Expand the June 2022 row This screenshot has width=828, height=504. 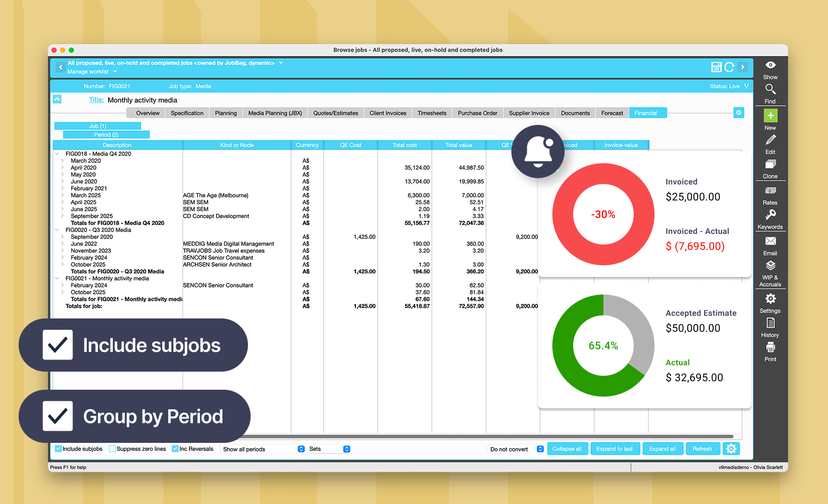pyautogui.click(x=62, y=244)
